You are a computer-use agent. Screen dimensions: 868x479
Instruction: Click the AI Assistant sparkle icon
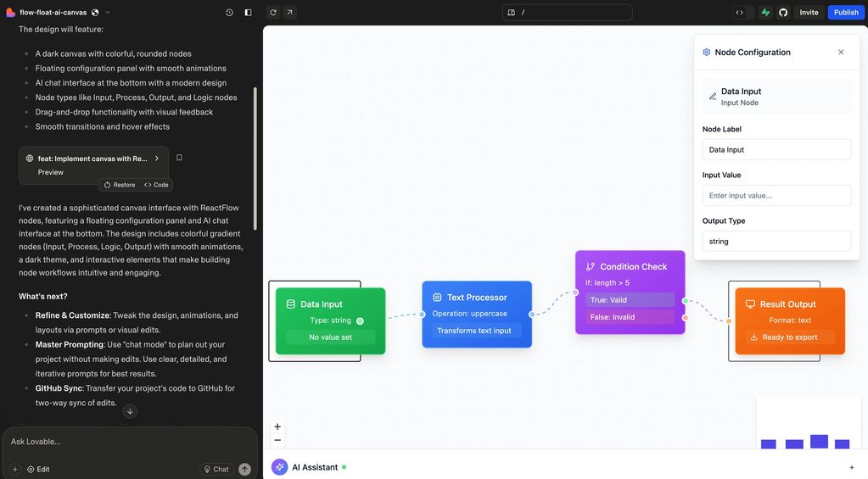(279, 467)
